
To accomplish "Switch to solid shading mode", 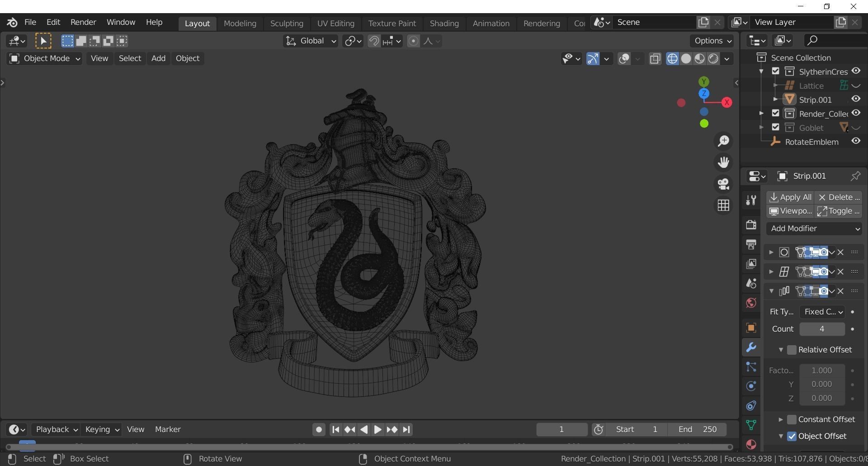I will click(686, 59).
